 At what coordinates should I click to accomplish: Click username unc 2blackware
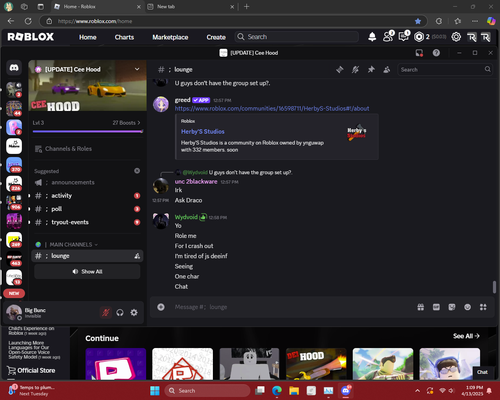tap(196, 182)
